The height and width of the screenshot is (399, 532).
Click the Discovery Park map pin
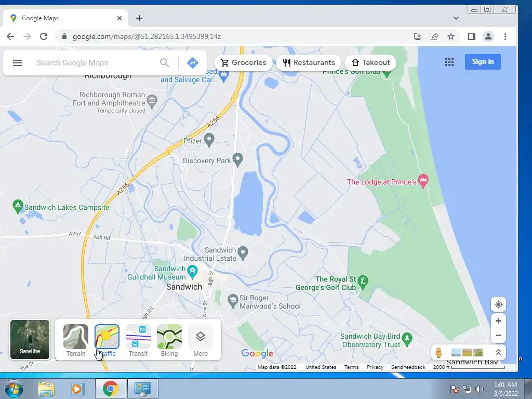238,160
